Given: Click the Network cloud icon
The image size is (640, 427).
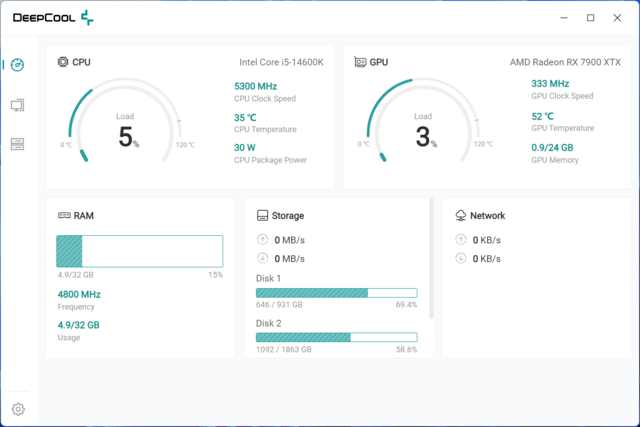Looking at the screenshot, I should click(x=460, y=215).
